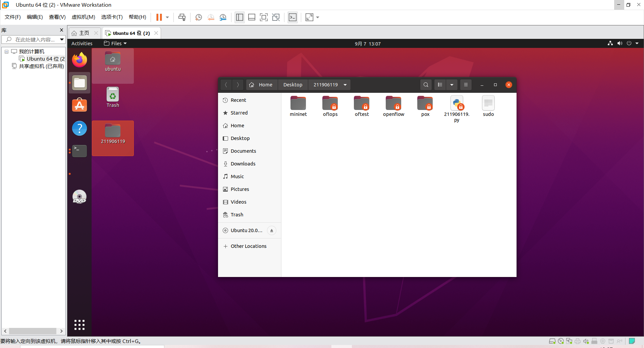Go forward in Files navigation

pos(238,85)
